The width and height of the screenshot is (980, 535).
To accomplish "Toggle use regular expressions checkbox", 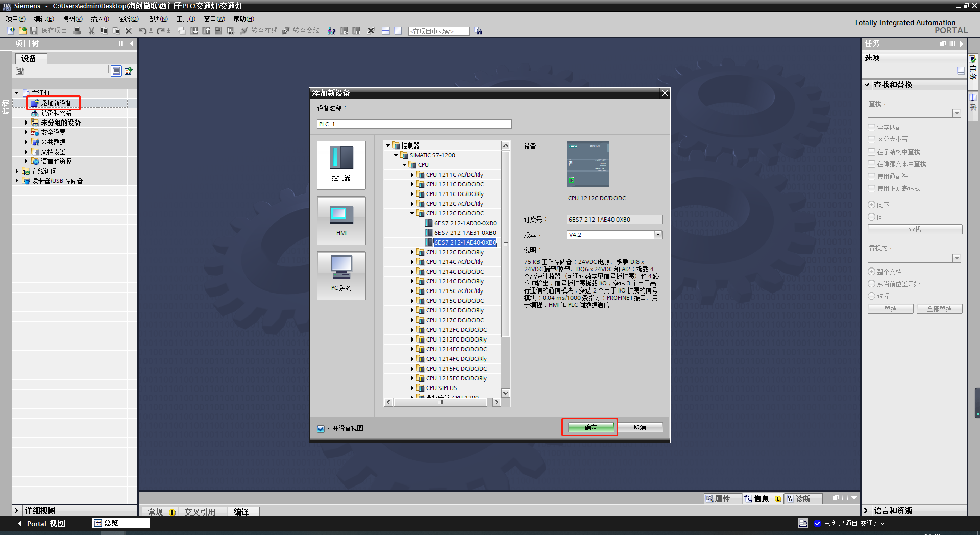I will [x=872, y=188].
